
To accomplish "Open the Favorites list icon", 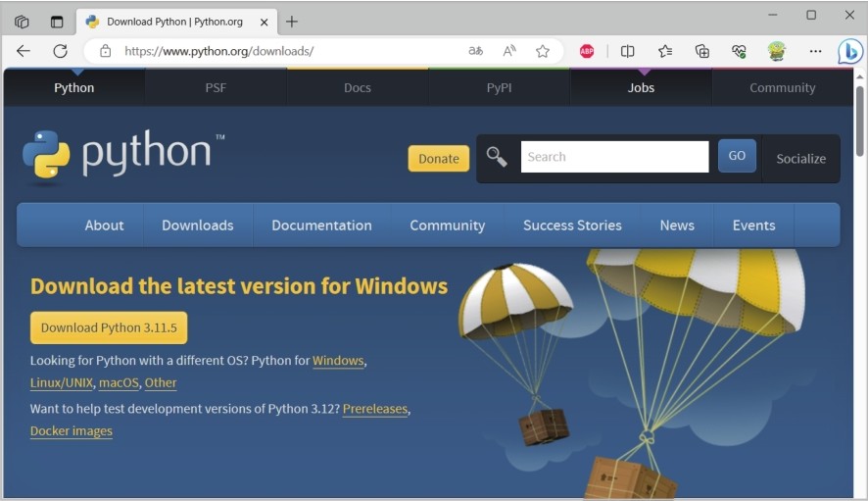I will (665, 51).
